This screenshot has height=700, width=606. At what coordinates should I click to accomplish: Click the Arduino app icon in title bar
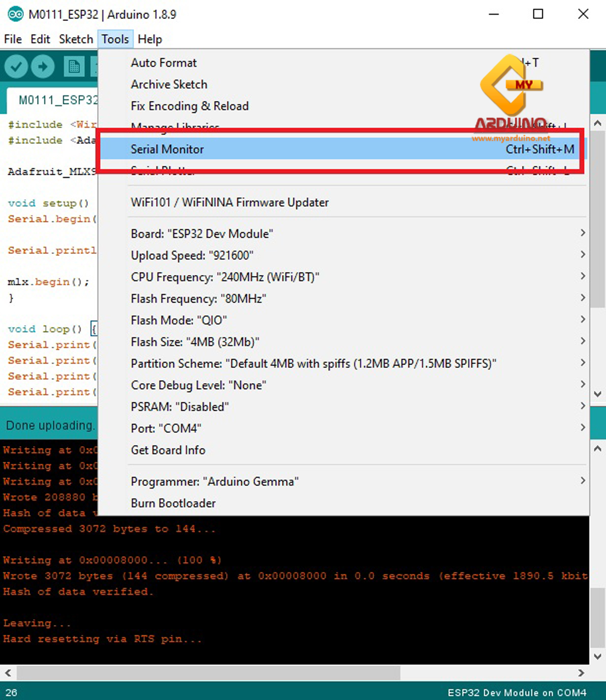(15, 15)
